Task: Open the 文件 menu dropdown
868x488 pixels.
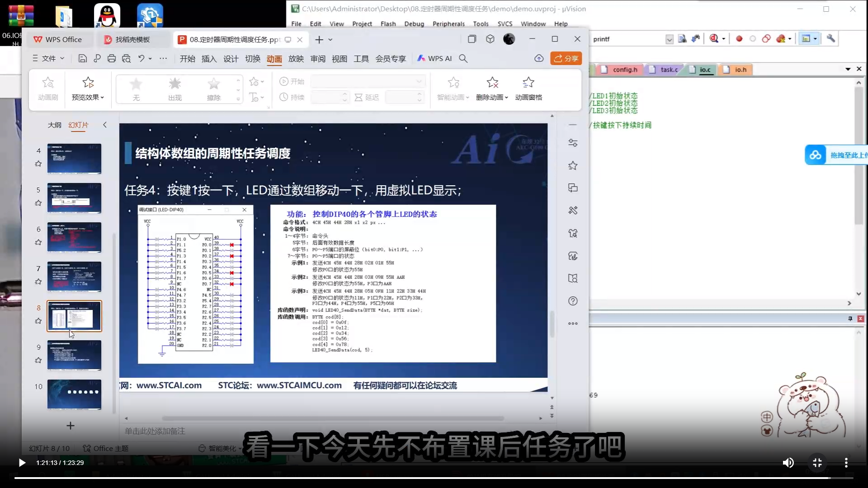Action: 49,58
